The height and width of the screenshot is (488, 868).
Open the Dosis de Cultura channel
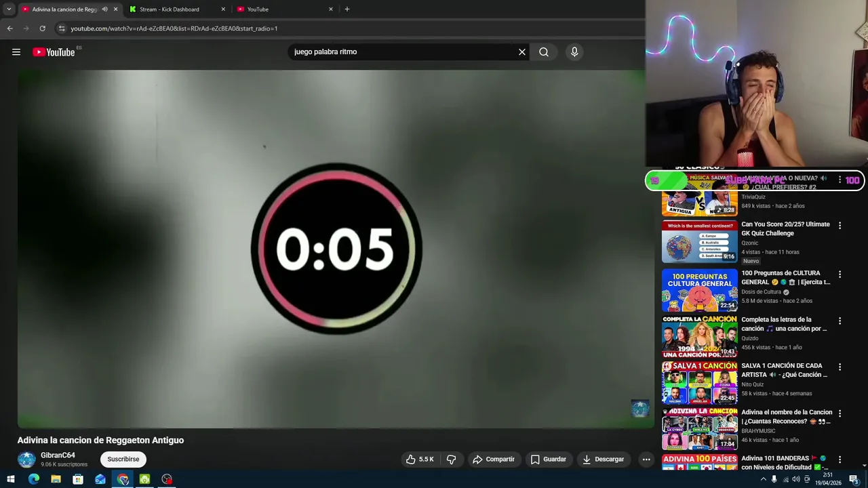coord(761,292)
